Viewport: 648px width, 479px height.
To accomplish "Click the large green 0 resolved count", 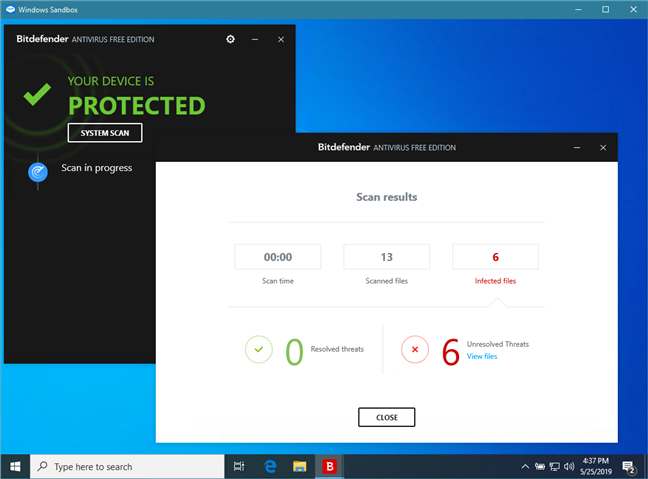I will pyautogui.click(x=294, y=352).
